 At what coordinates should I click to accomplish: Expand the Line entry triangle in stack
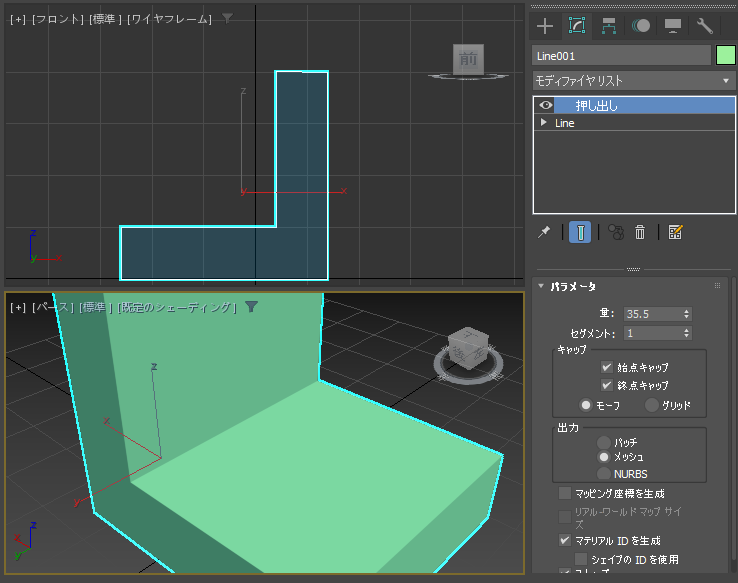(544, 122)
